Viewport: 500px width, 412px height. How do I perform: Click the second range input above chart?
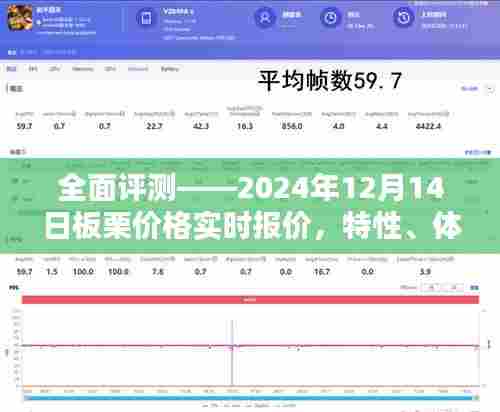pyautogui.click(x=453, y=287)
